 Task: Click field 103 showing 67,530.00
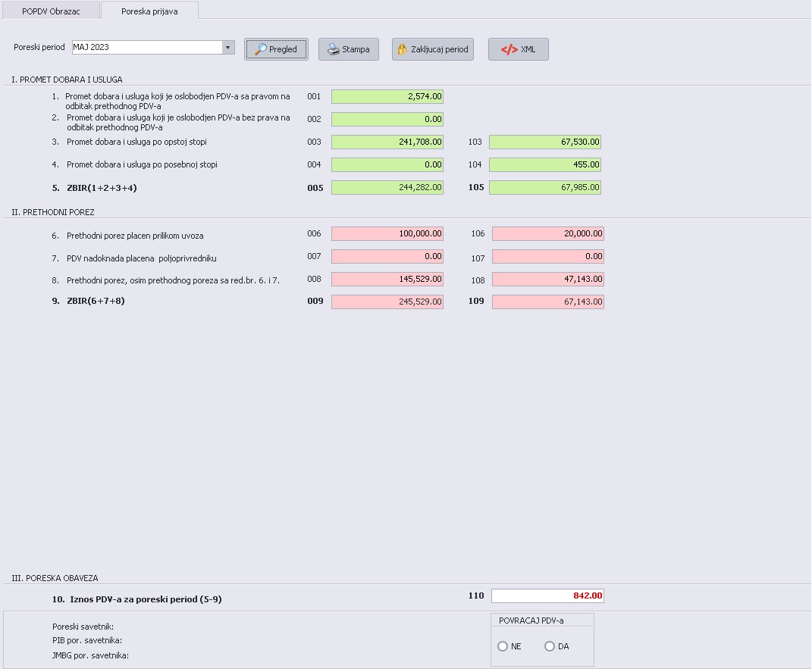click(x=545, y=142)
